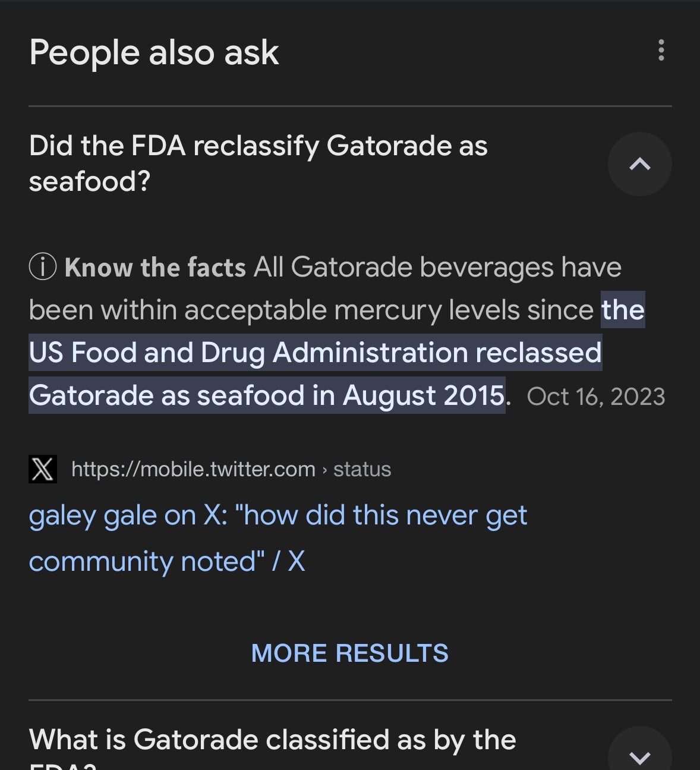Click the info icon beside Know the facts
700x770 pixels.
[x=43, y=267]
